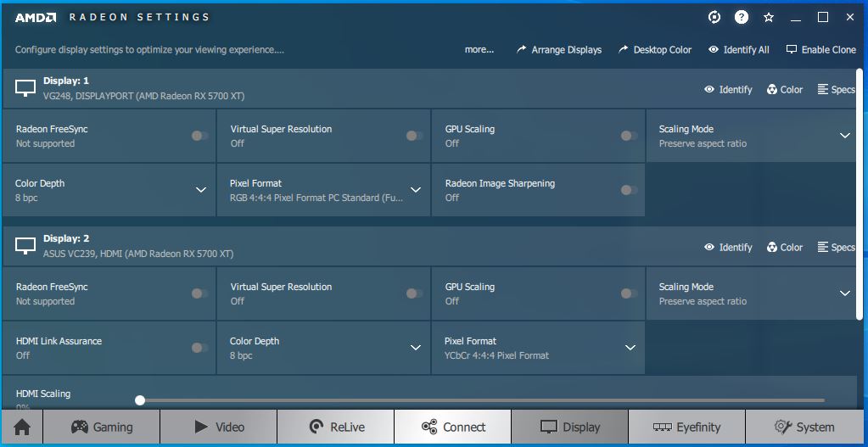The width and height of the screenshot is (868, 447).
Task: Select the Display tab
Action: [569, 427]
